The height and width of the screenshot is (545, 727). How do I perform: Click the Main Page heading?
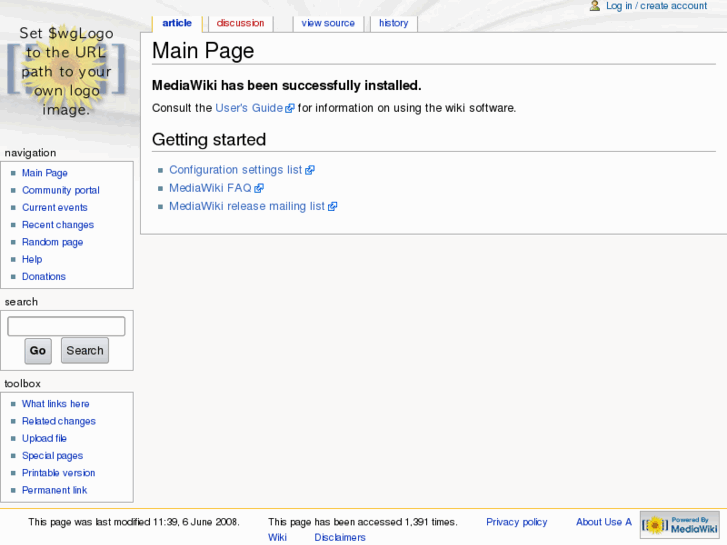(x=203, y=51)
